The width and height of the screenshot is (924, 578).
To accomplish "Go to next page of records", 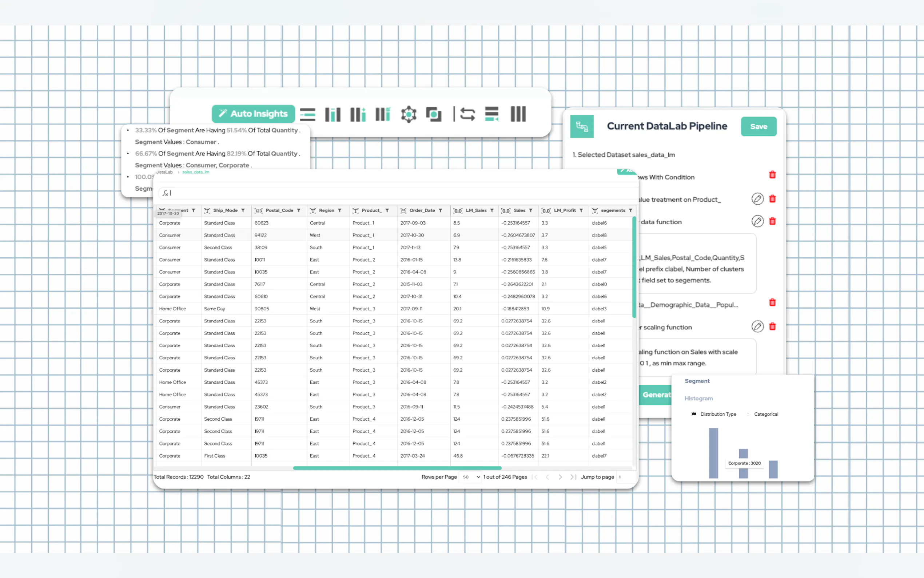I will (560, 477).
